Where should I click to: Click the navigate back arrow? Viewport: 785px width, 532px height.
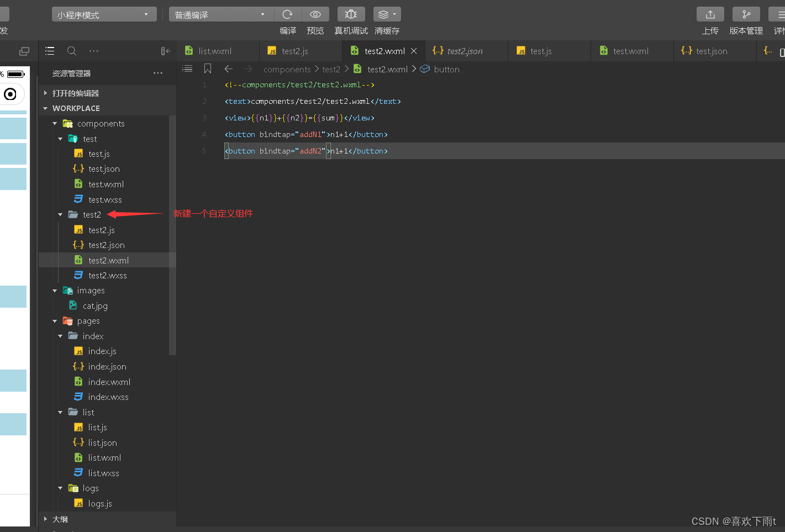(x=228, y=69)
